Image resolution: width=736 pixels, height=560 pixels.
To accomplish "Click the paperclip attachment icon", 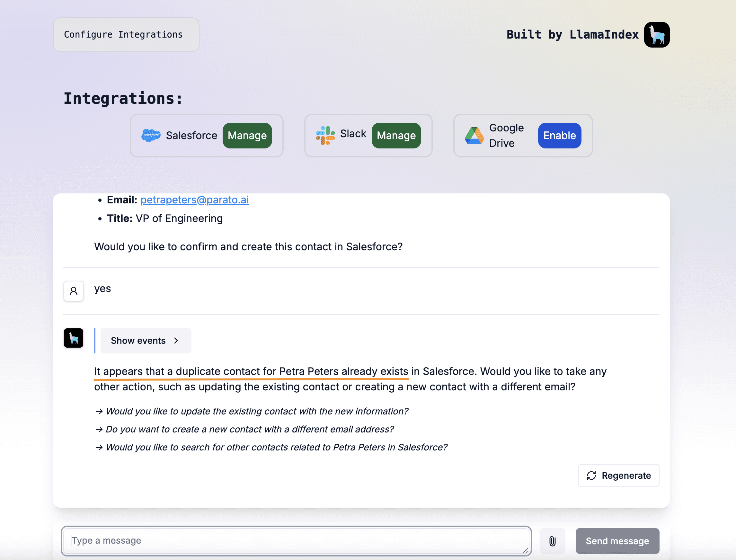I will 552,541.
